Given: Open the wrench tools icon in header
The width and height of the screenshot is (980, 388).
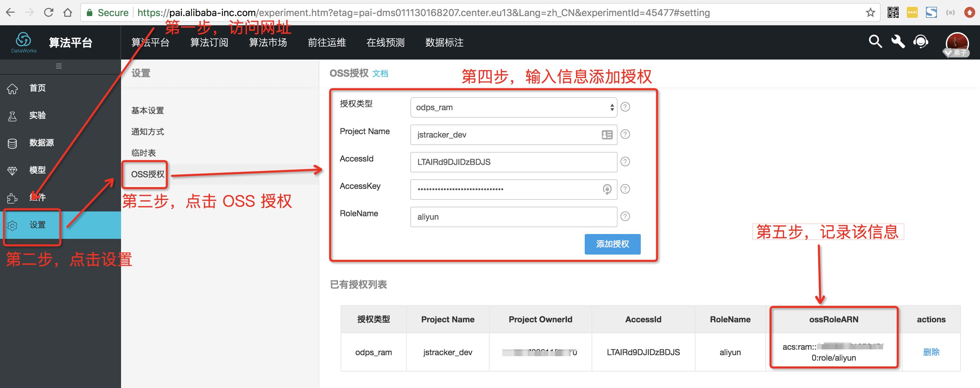Looking at the screenshot, I should click(898, 41).
